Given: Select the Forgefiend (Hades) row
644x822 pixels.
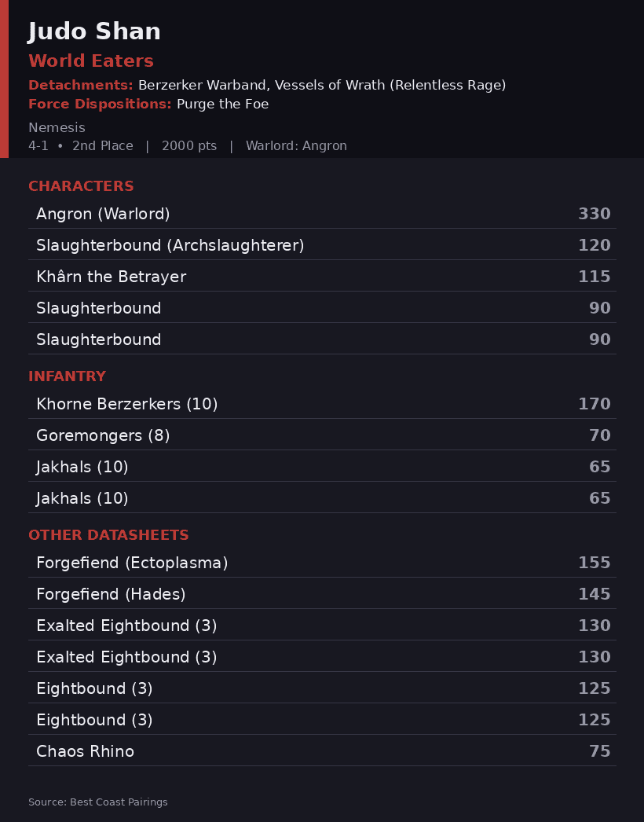Looking at the screenshot, I should [x=322, y=594].
